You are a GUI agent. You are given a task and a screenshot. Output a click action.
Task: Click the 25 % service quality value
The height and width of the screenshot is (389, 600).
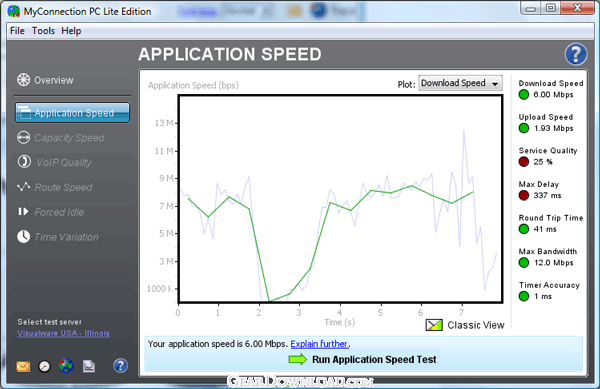click(x=543, y=162)
